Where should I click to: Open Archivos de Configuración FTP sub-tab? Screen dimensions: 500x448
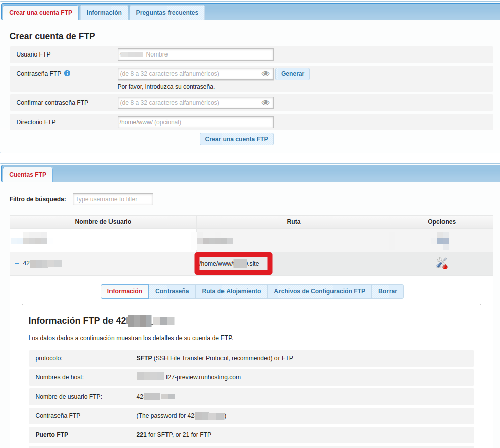click(319, 291)
